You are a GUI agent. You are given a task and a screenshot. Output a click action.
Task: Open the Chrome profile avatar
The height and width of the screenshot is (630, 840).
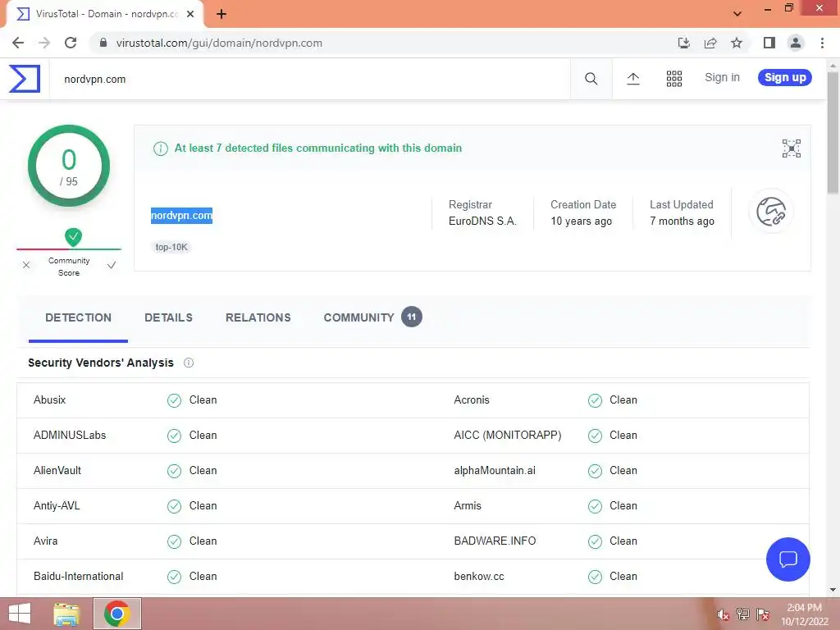click(x=796, y=43)
